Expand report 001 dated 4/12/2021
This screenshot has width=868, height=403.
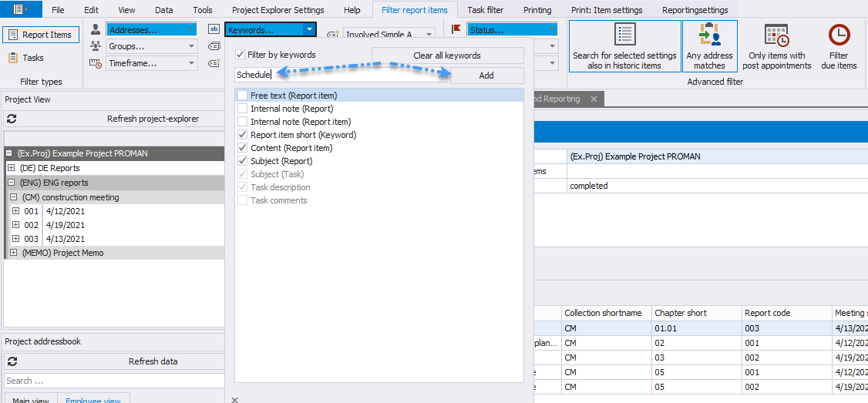[x=15, y=211]
